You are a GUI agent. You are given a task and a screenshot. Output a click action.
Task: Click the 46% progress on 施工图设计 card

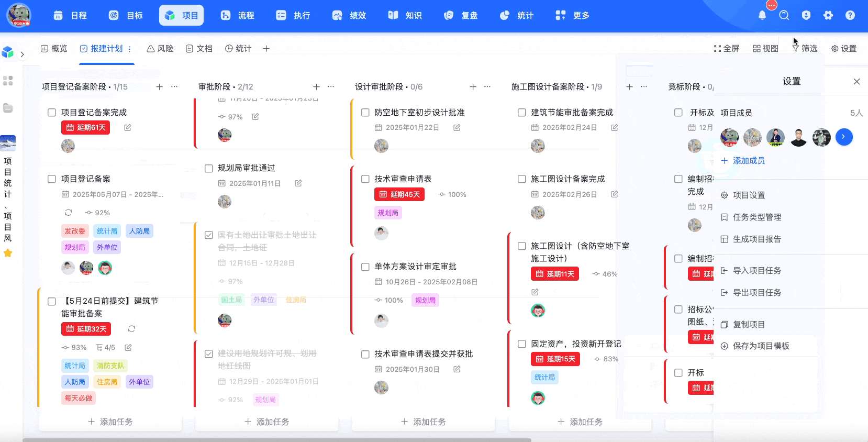(x=605, y=274)
